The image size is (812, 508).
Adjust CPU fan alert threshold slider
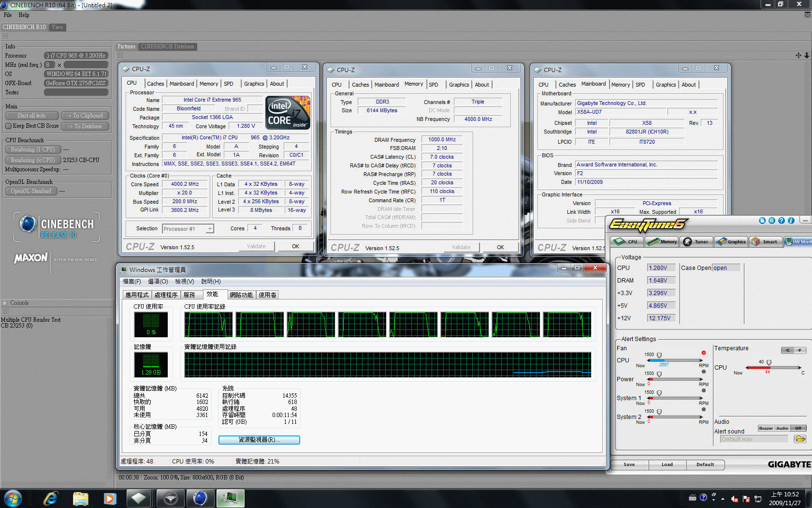pyautogui.click(x=659, y=355)
